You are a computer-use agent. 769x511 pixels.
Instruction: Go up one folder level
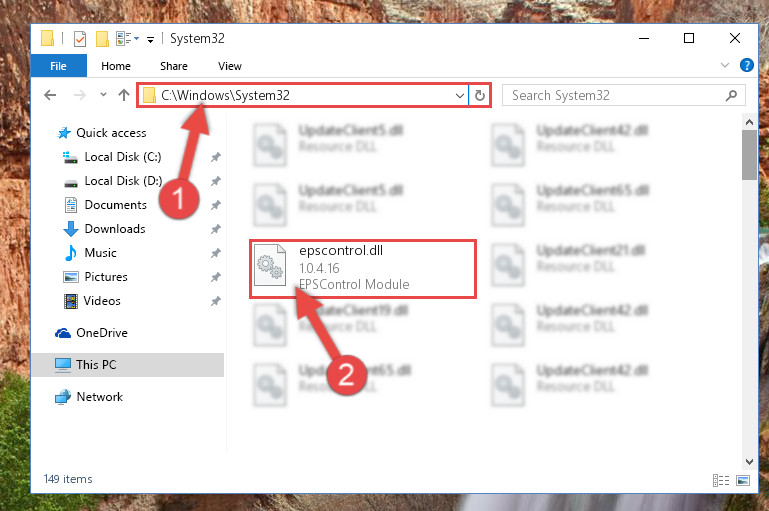point(124,95)
